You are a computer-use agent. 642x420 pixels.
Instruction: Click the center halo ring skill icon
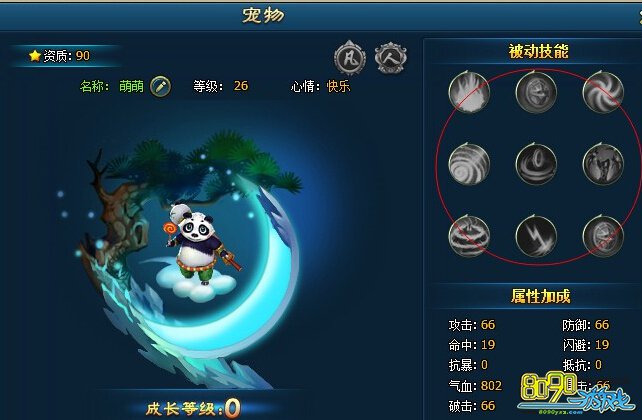click(x=536, y=164)
